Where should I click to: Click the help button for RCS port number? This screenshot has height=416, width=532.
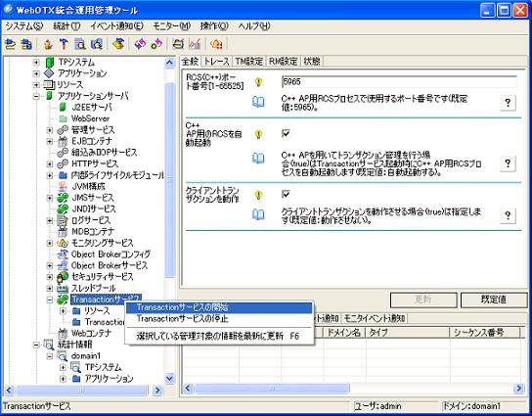tap(508, 102)
